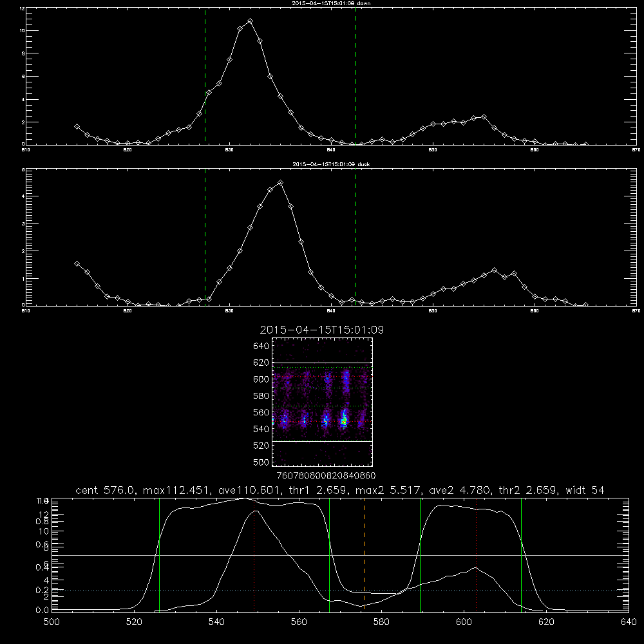
Task: Select the 'thr2 2.659' value in the header
Action: 527,490
